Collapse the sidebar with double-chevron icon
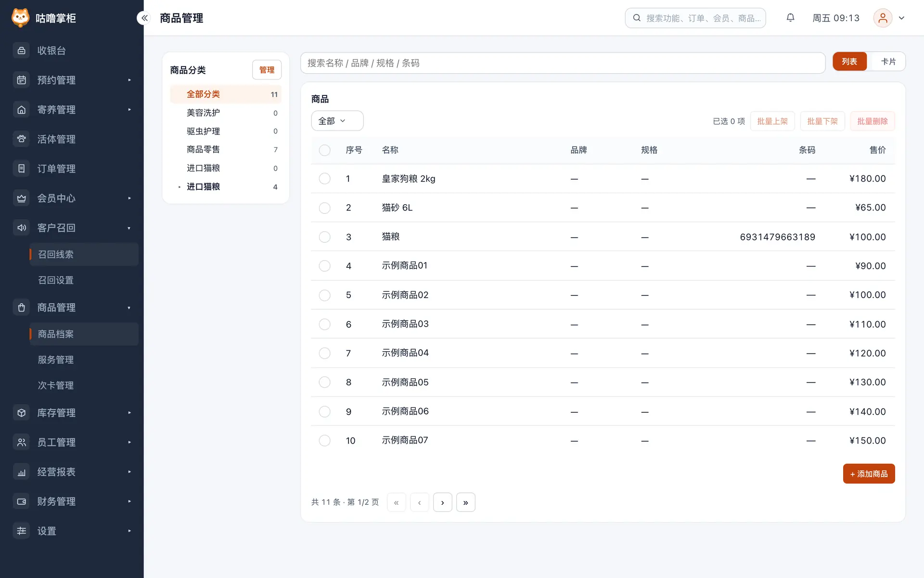924x578 pixels. click(144, 18)
